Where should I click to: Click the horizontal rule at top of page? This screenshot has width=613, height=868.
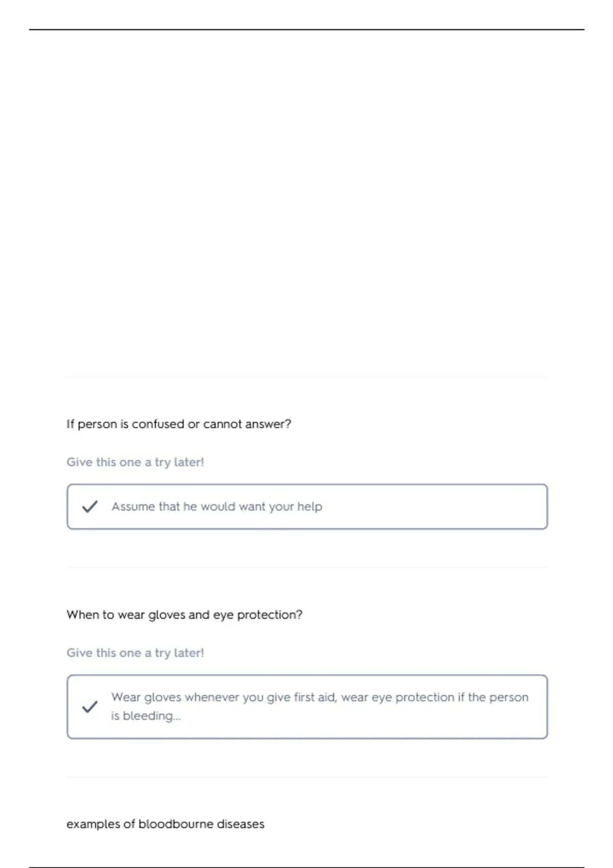pos(306,30)
